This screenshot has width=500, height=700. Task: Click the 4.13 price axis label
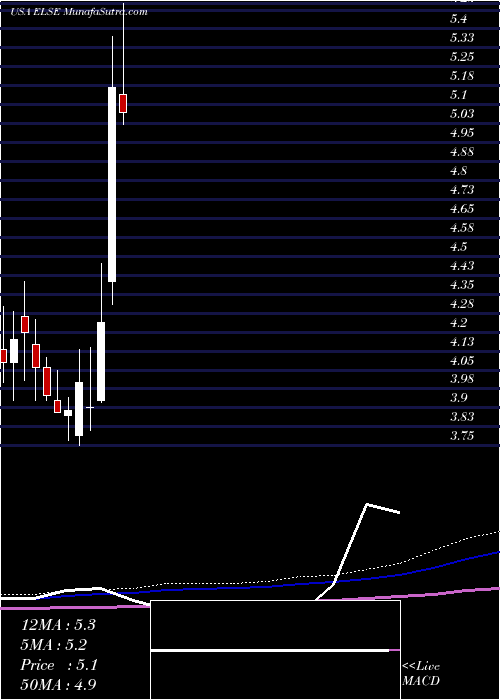[462, 342]
